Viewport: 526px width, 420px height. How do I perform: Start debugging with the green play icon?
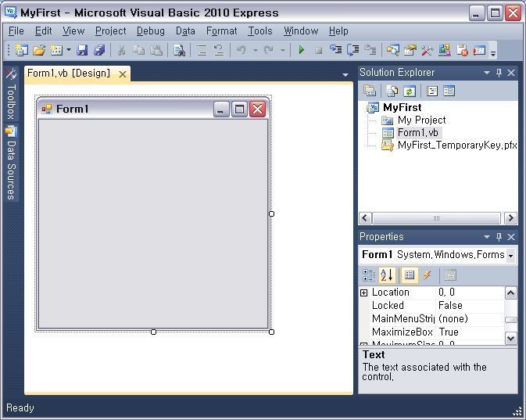[301, 50]
